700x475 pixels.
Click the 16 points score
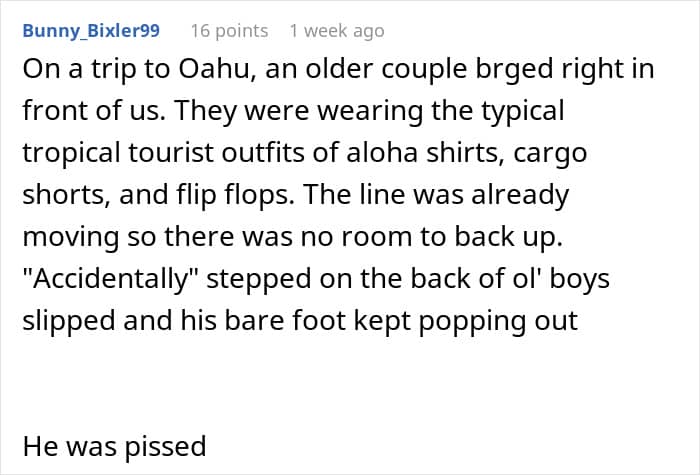(x=229, y=31)
